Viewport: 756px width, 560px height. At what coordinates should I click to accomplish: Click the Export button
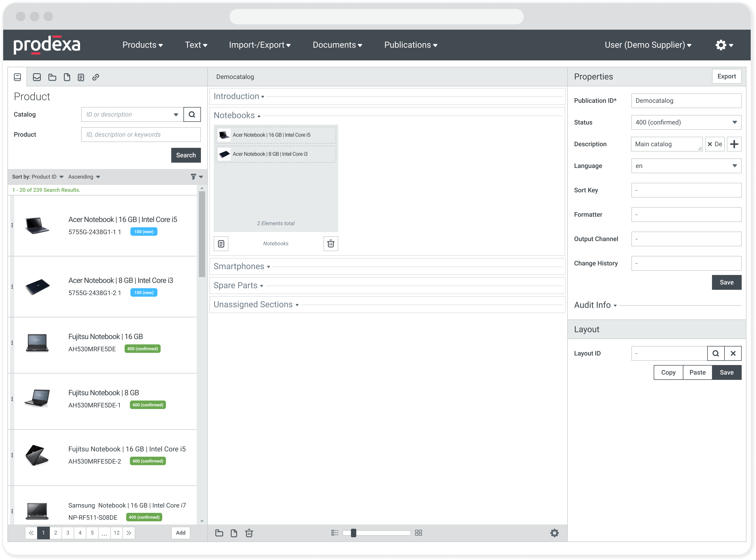pyautogui.click(x=726, y=76)
